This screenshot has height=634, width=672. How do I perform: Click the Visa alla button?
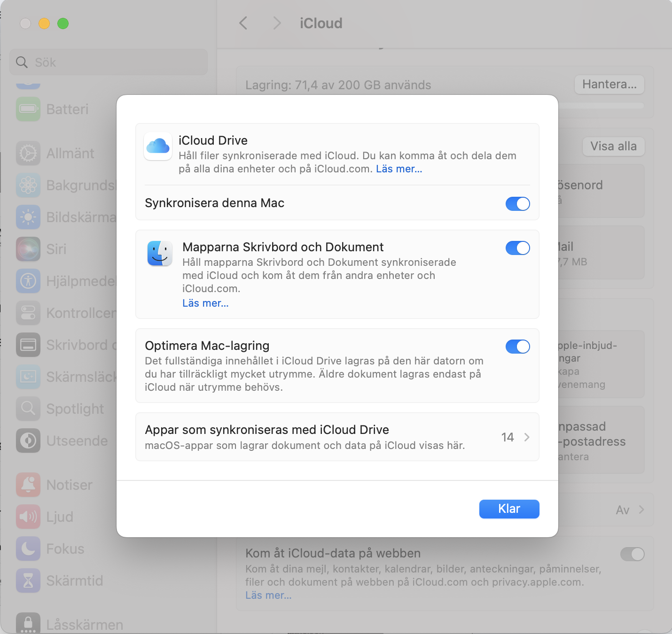(614, 147)
